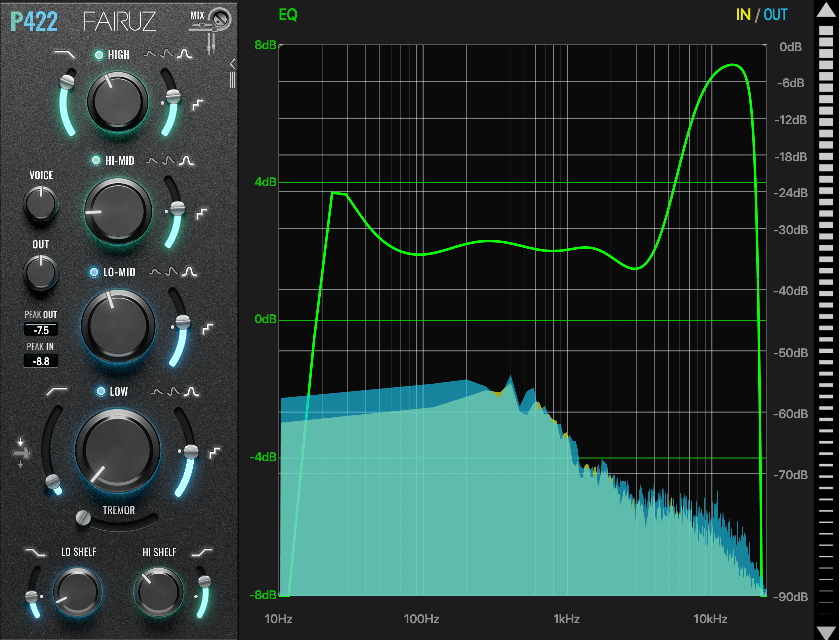Click the MIX cable knob icon
Image resolution: width=840 pixels, height=640 pixels.
[219, 20]
